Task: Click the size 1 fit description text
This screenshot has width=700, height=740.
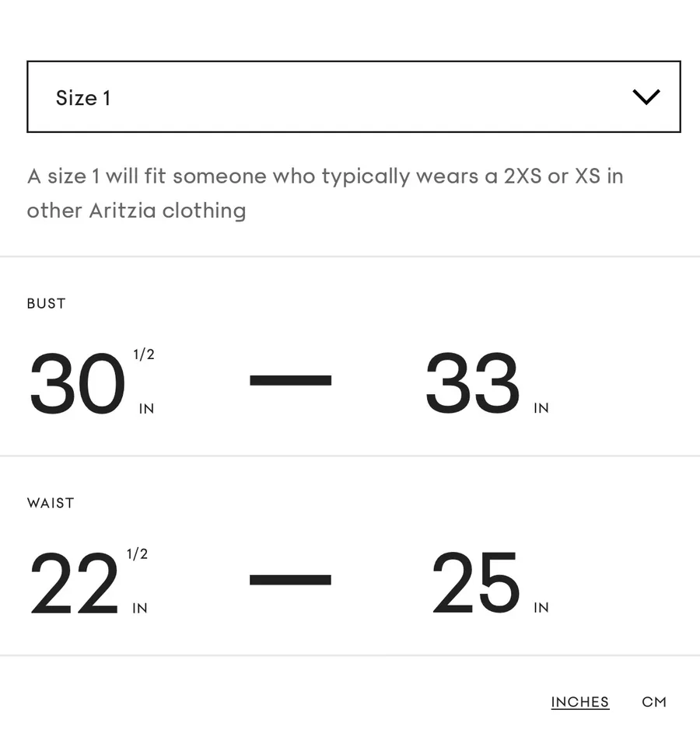Action: pyautogui.click(x=325, y=193)
